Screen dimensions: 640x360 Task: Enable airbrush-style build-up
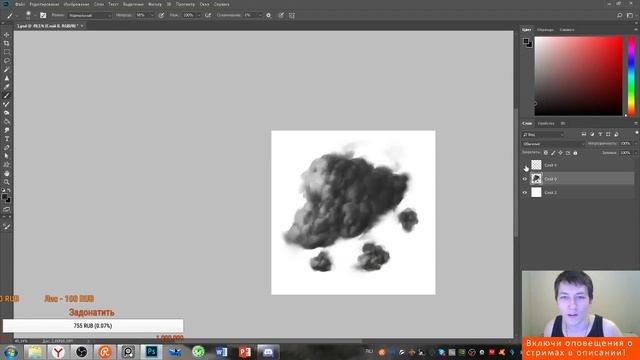click(208, 15)
